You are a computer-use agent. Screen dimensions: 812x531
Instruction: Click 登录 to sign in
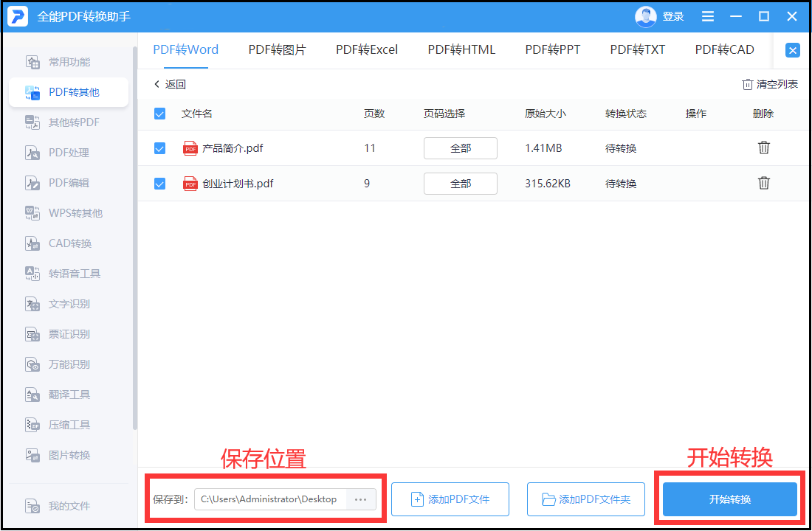point(673,16)
